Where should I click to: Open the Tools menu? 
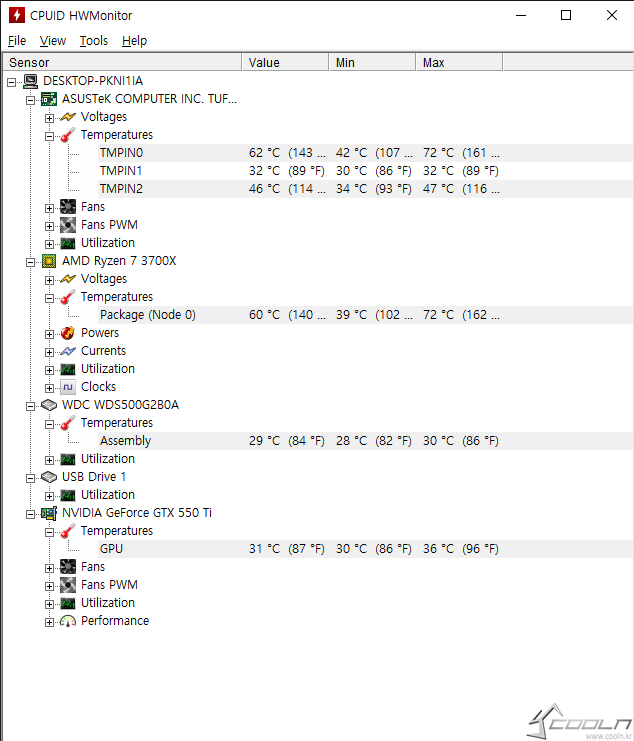94,41
